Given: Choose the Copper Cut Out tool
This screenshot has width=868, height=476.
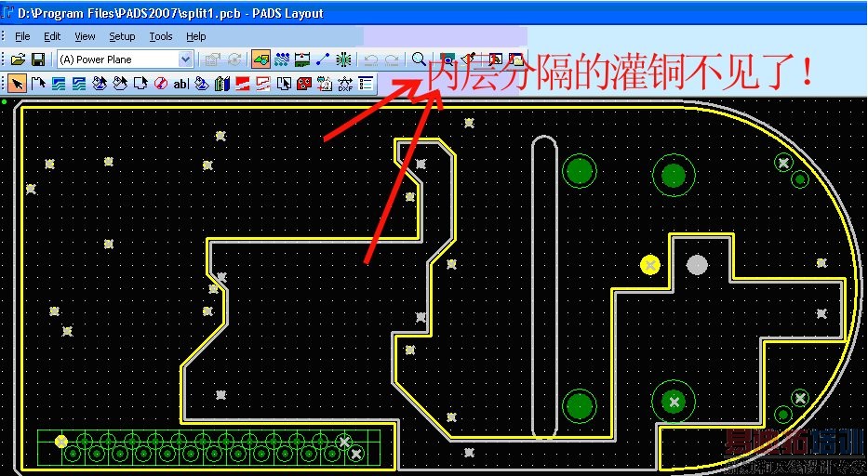Looking at the screenshot, I should coord(79,84).
